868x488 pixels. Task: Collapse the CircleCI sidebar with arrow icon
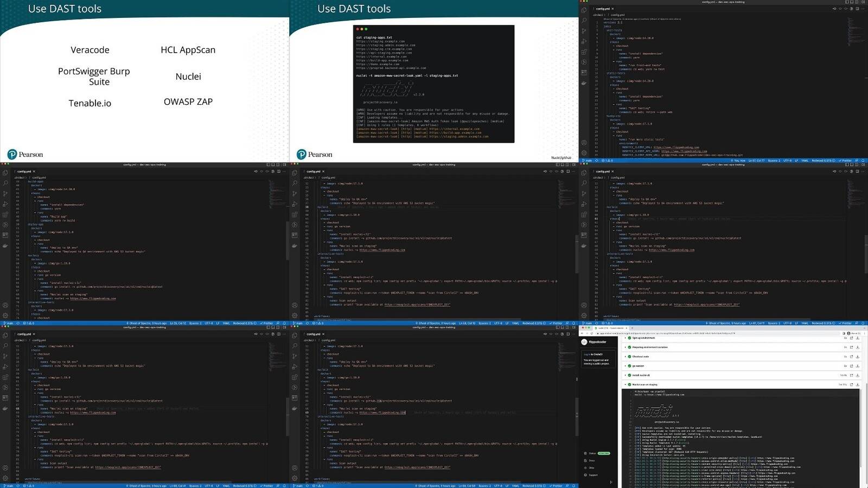coord(611,482)
